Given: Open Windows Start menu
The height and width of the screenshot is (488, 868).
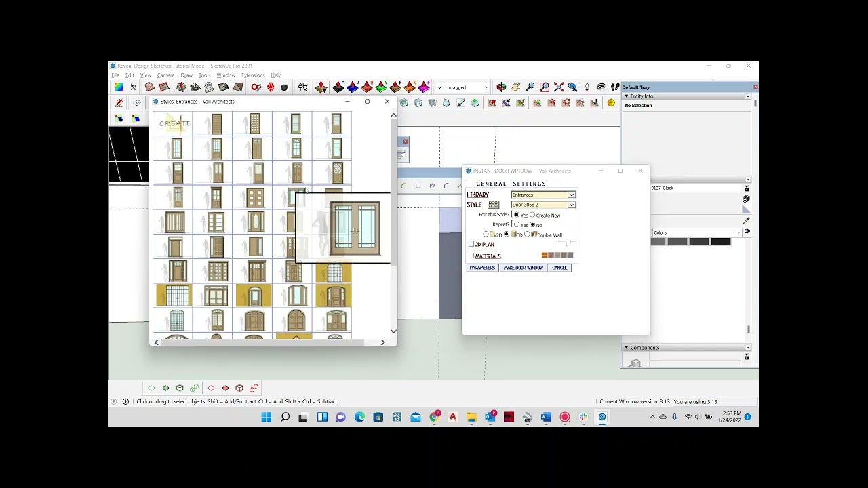Looking at the screenshot, I should tap(267, 417).
